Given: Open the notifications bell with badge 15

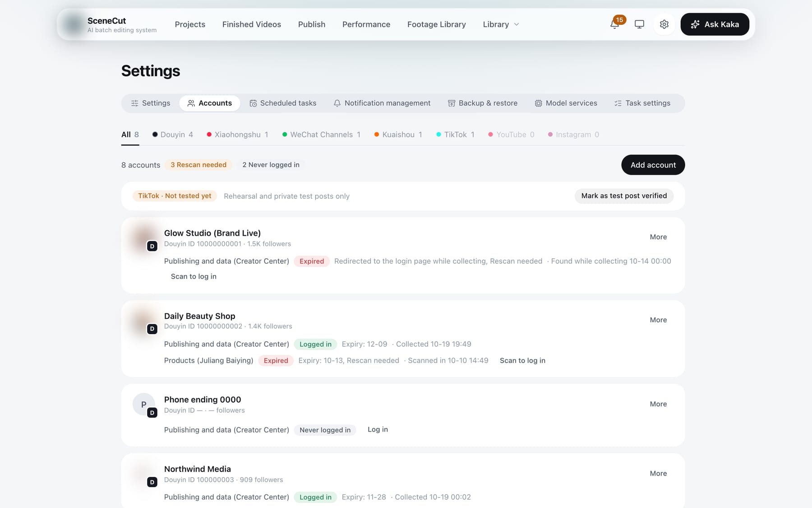Looking at the screenshot, I should (x=615, y=24).
